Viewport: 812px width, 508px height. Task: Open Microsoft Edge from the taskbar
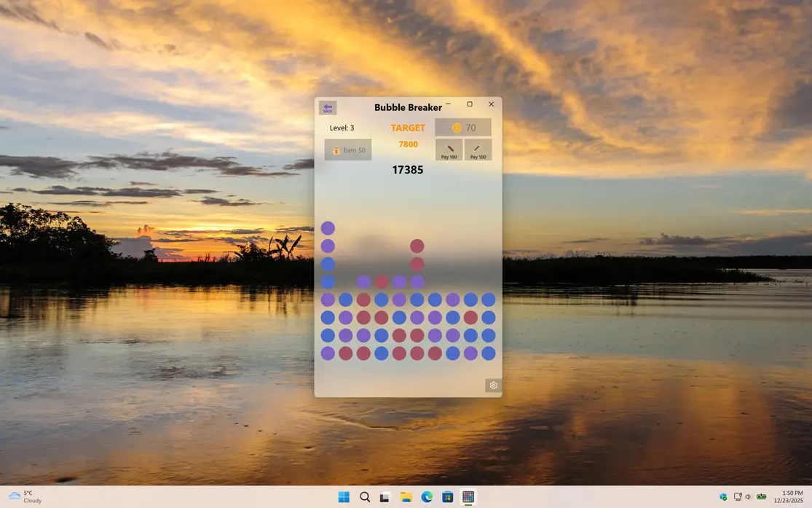click(427, 497)
